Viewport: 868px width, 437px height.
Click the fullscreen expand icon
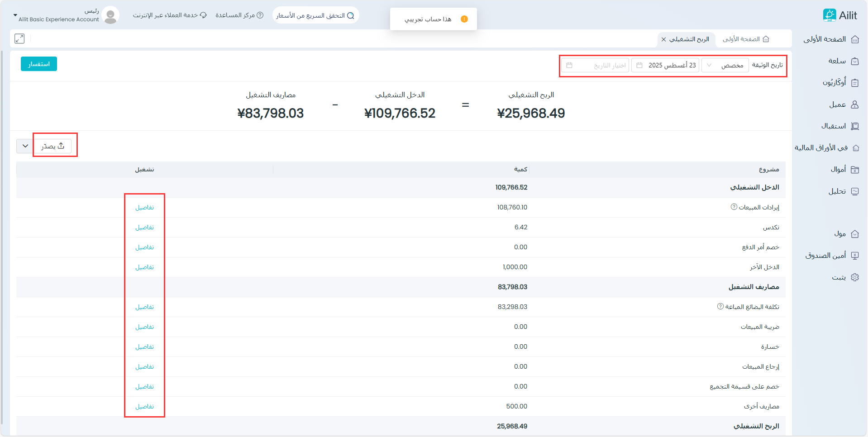(19, 39)
